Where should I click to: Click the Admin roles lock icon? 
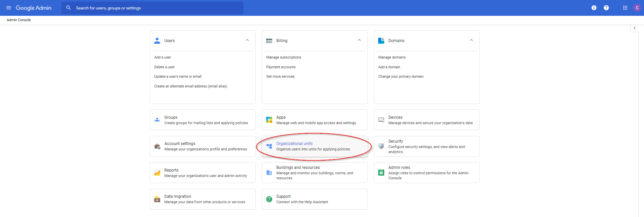click(381, 173)
